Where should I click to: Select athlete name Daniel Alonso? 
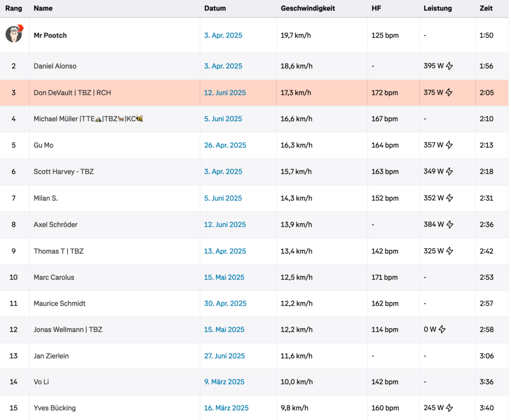coord(55,66)
